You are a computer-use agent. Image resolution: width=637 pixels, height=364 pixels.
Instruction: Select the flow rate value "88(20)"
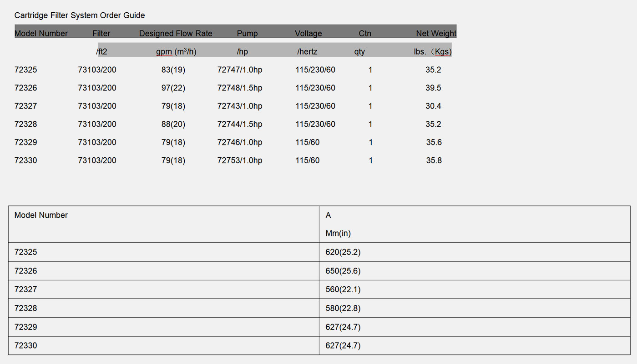point(173,125)
